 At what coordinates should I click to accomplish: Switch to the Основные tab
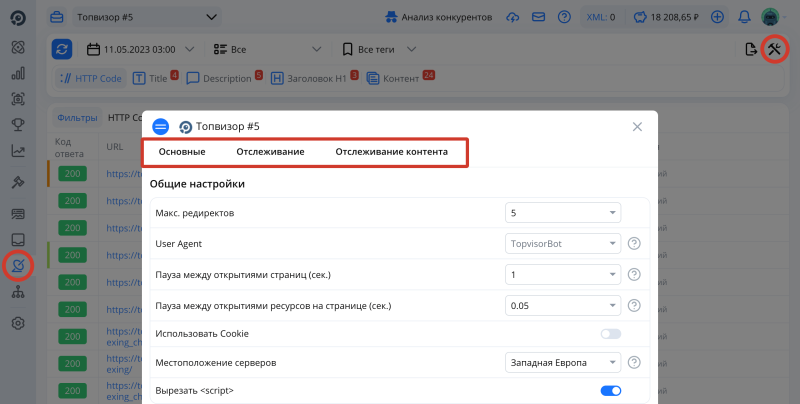[x=182, y=152]
